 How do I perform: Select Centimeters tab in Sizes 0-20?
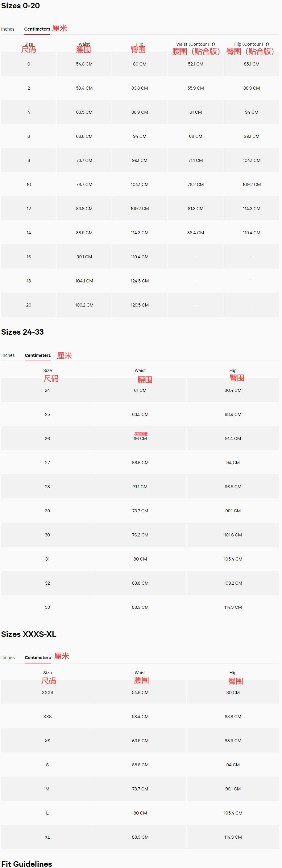(x=37, y=29)
